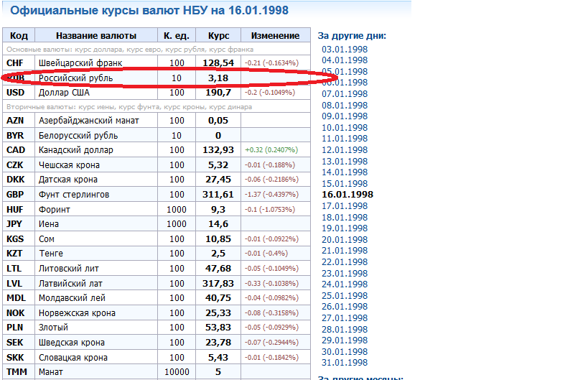The height and width of the screenshot is (380, 588).
Task: Go to 10.01.1998 exchange rates
Action: (x=345, y=127)
